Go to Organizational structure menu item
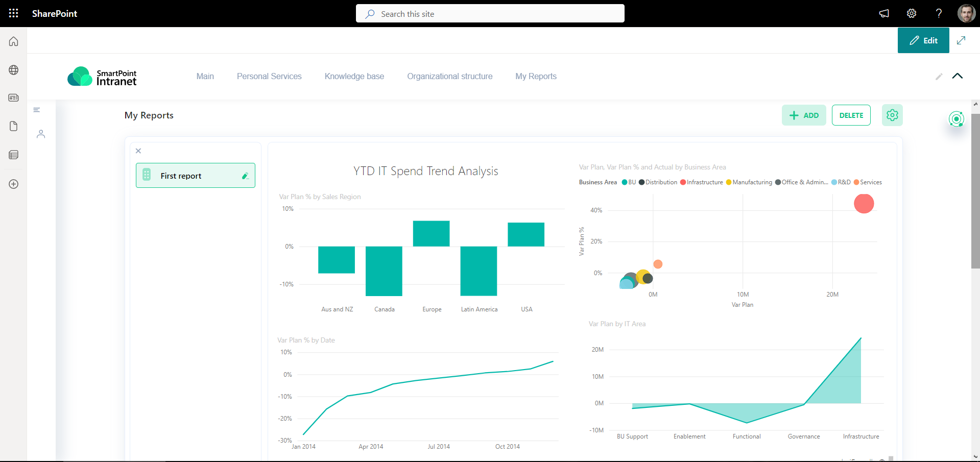This screenshot has width=980, height=462. point(450,76)
